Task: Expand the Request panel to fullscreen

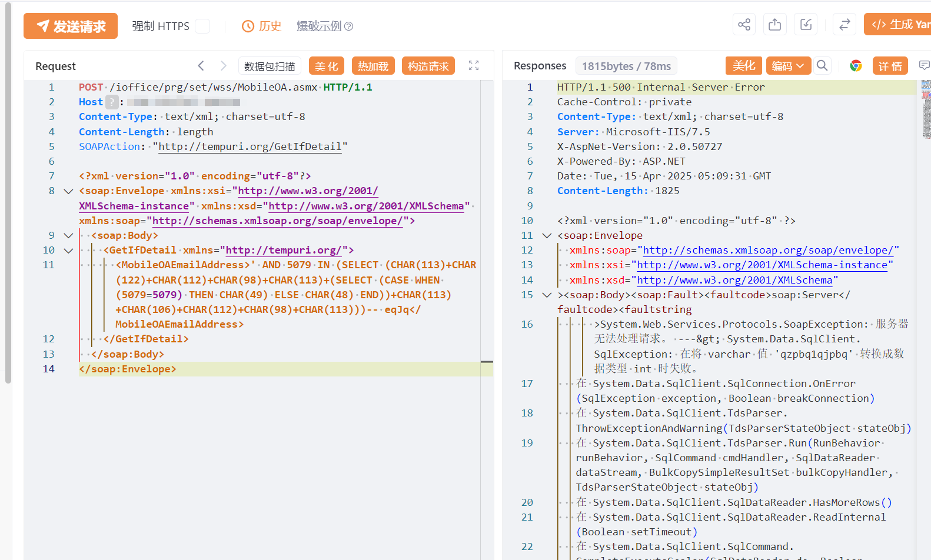Action: [x=474, y=65]
